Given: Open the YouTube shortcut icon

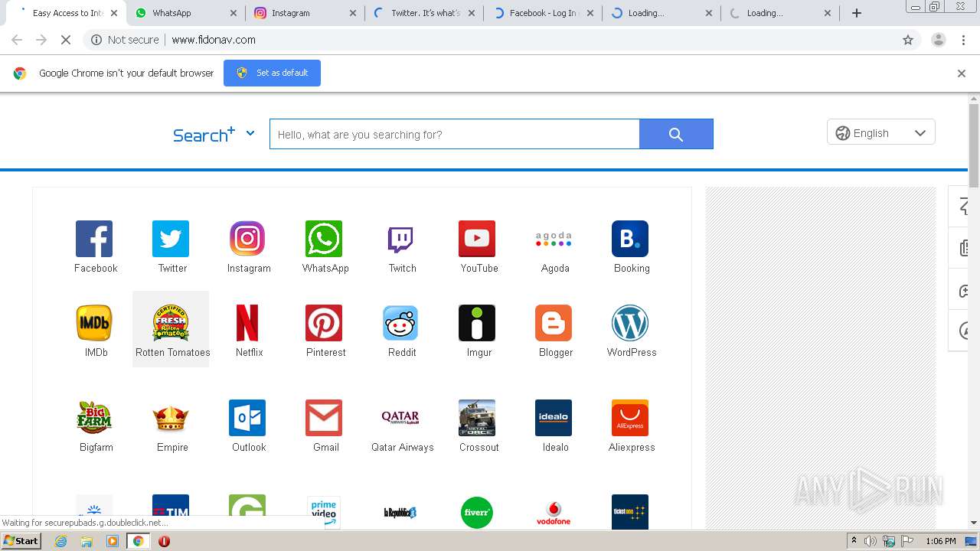Looking at the screenshot, I should coord(477,239).
